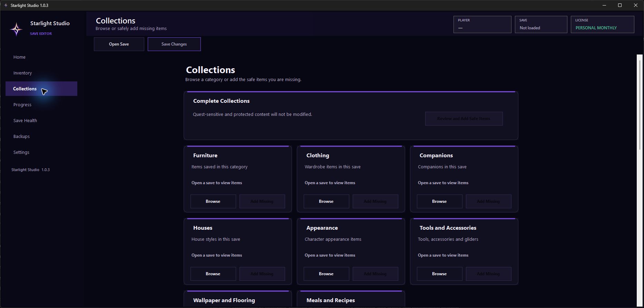Click the PERSONAL MONTHLY license box
The width and height of the screenshot is (644, 308).
point(603,24)
